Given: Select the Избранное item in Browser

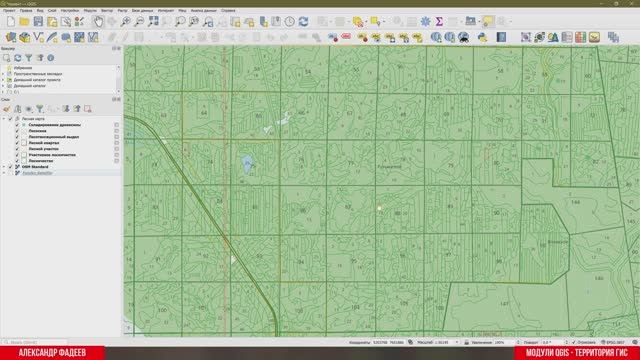Looking at the screenshot, I should pos(23,68).
